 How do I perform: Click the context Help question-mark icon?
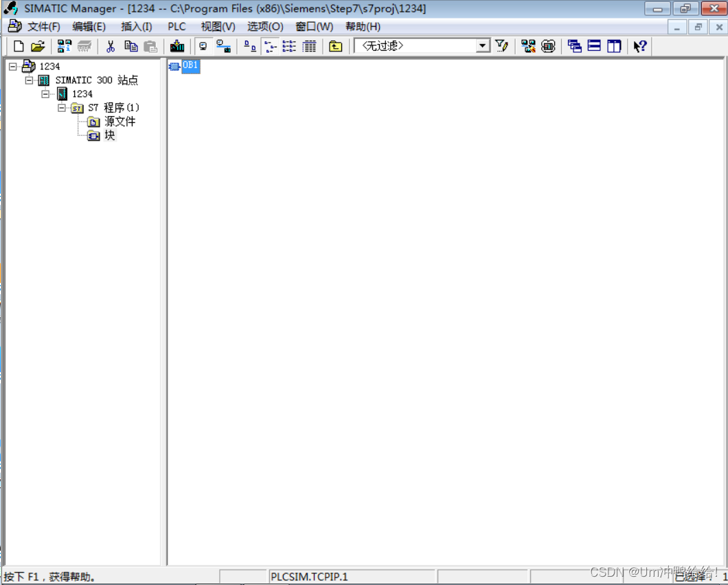(640, 46)
